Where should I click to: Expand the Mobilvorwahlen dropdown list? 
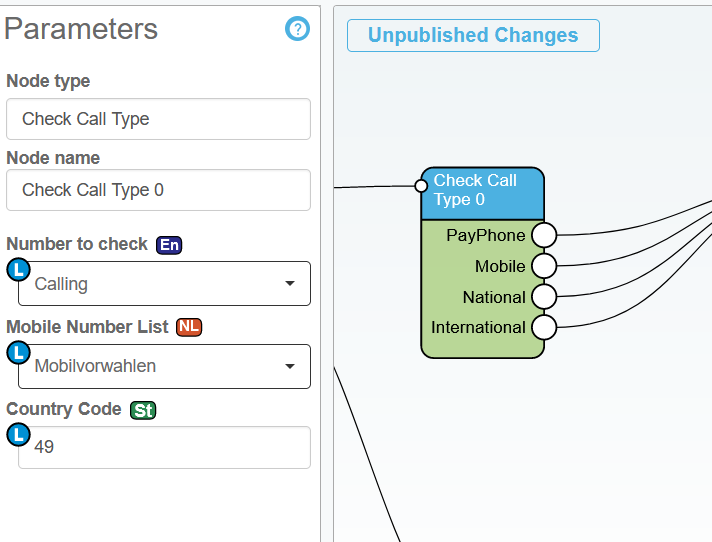pos(164,366)
